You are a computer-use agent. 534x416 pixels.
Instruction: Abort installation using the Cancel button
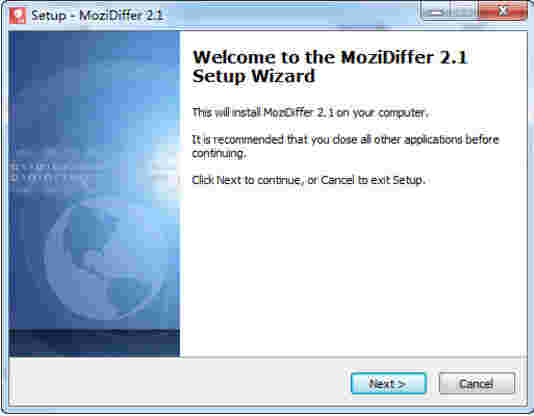pyautogui.click(x=477, y=384)
